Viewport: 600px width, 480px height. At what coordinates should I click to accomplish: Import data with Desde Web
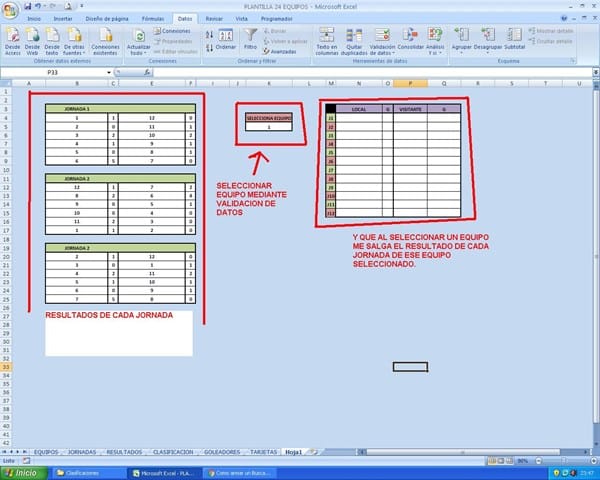[x=32, y=41]
